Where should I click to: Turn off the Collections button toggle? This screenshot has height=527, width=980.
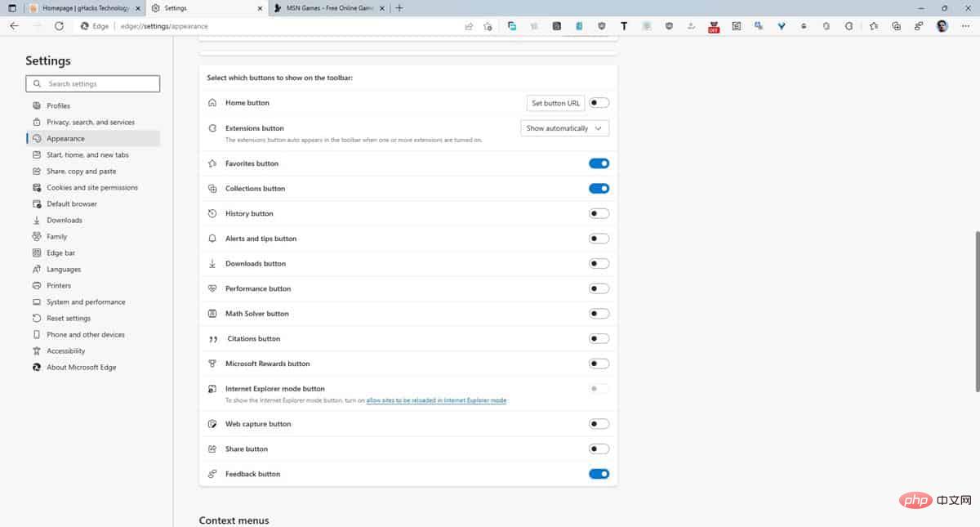599,189
